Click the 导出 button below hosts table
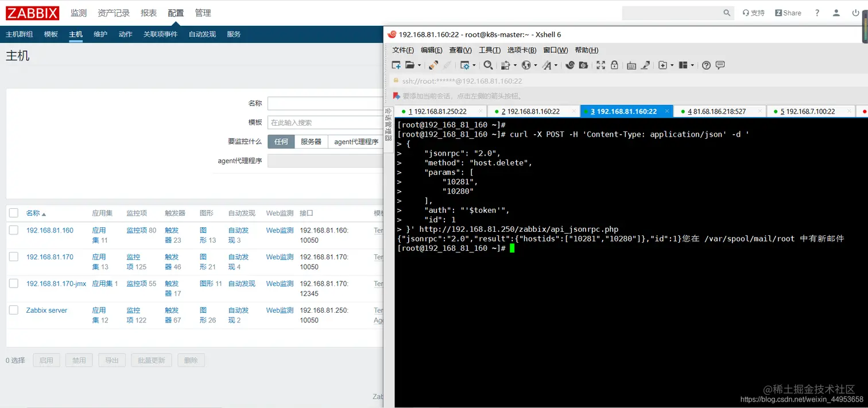The image size is (868, 408). (x=112, y=360)
